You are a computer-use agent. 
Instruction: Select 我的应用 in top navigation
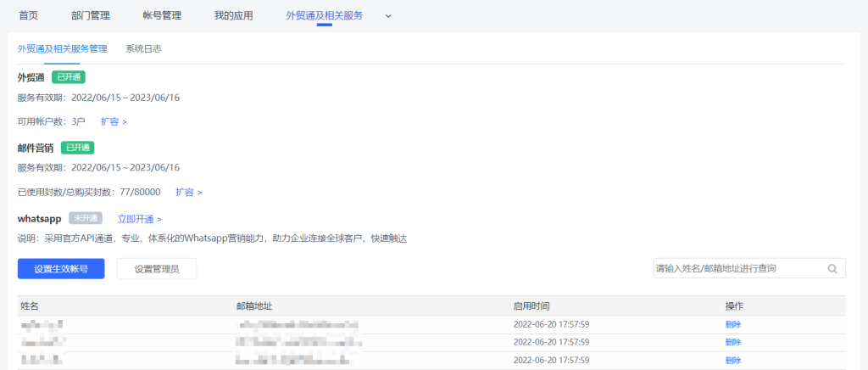click(233, 15)
